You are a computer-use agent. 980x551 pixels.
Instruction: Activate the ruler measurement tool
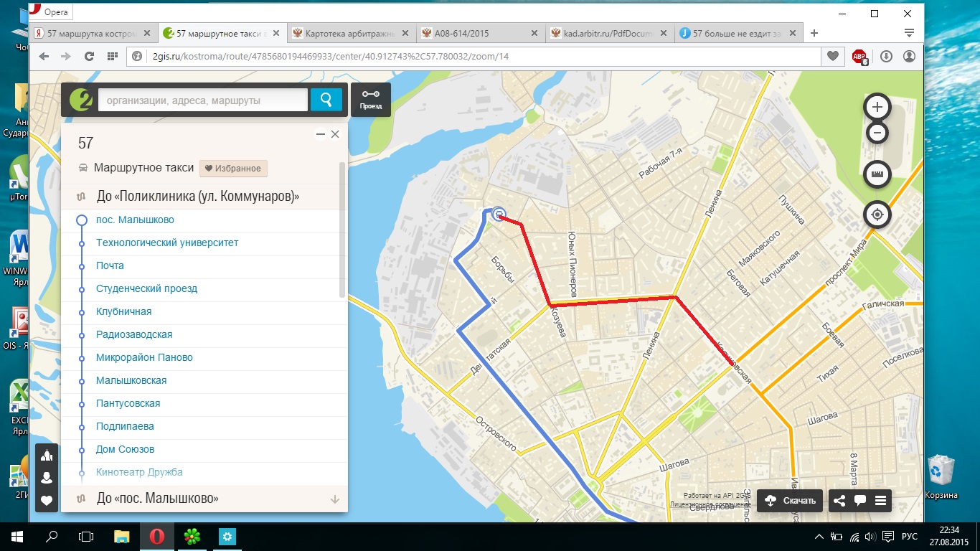[x=877, y=174]
